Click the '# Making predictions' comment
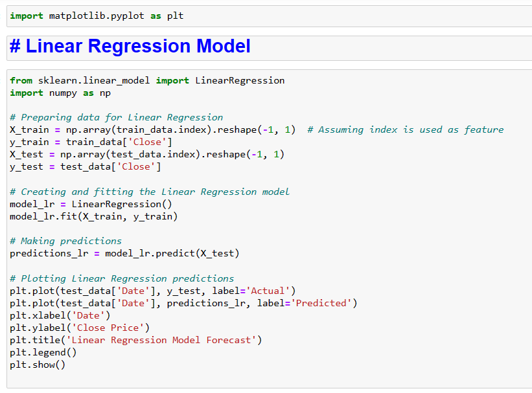 [65, 241]
